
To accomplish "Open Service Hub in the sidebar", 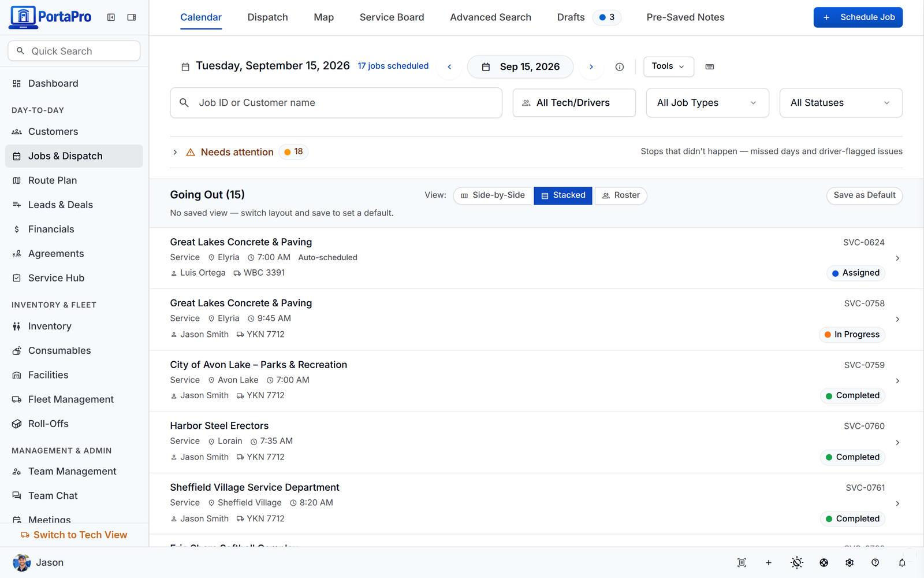I will (x=74, y=278).
